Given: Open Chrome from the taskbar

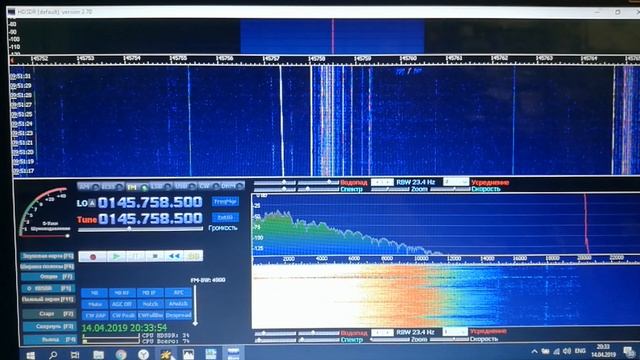Looking at the screenshot, I should pyautogui.click(x=121, y=355).
